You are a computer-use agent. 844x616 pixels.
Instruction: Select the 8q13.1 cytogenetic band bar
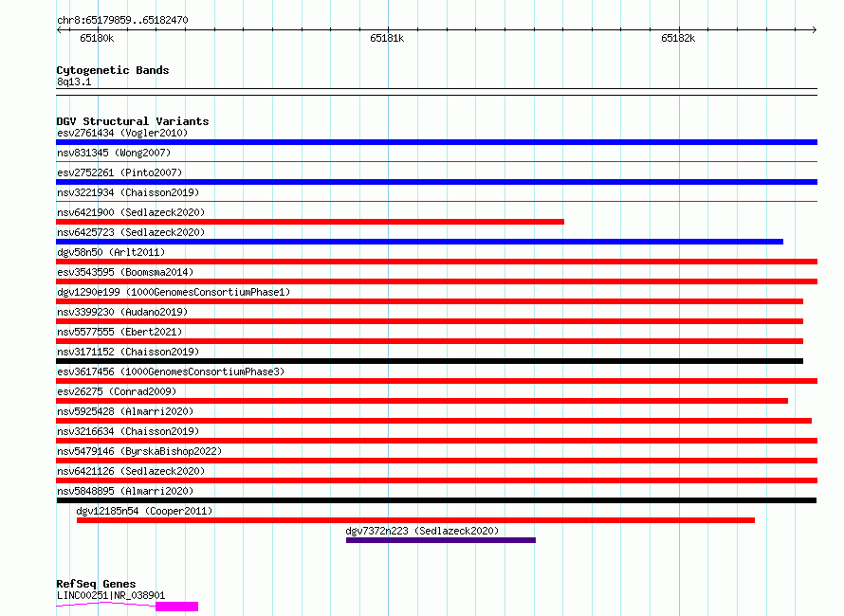pos(436,92)
